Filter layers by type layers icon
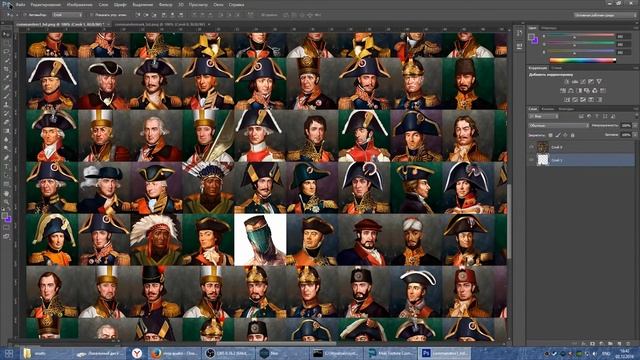Viewport: 640px width, 360px height. tap(597, 116)
